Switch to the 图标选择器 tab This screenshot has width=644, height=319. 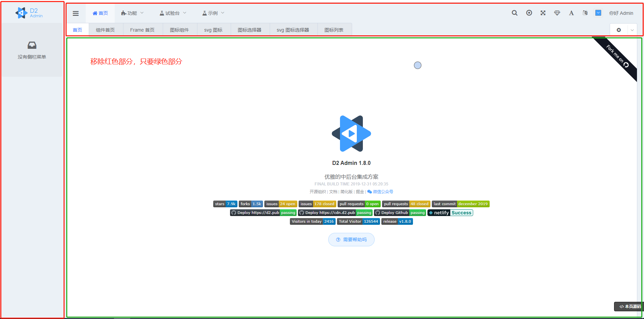tap(250, 30)
